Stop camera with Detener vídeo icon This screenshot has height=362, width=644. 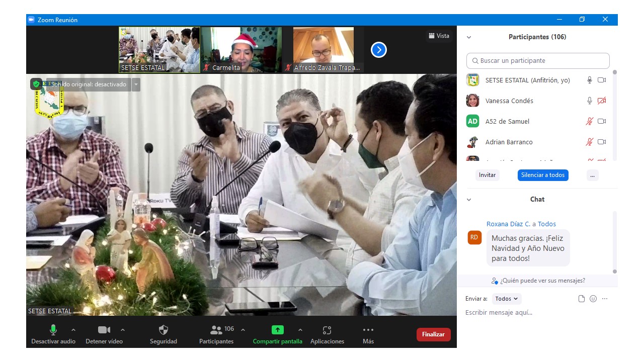click(104, 330)
